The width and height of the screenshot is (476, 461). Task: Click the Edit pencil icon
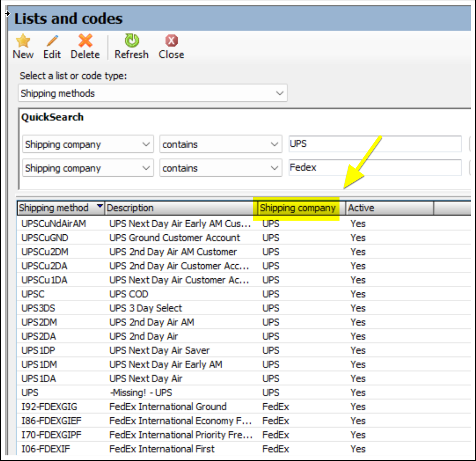[52, 41]
